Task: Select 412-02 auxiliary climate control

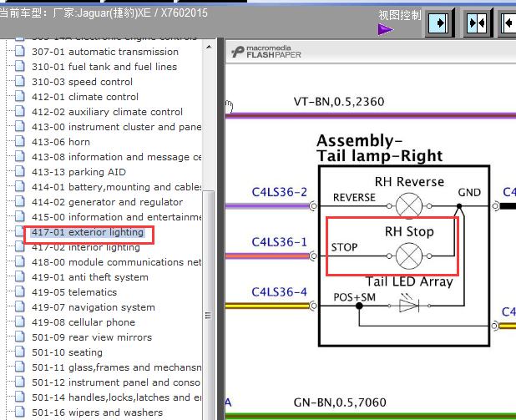Action: coord(107,112)
